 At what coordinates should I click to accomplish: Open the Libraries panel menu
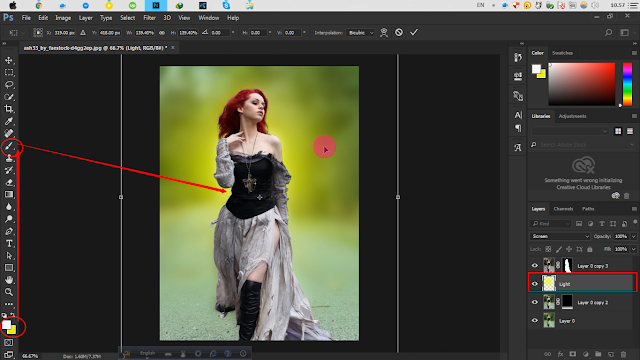coord(634,116)
